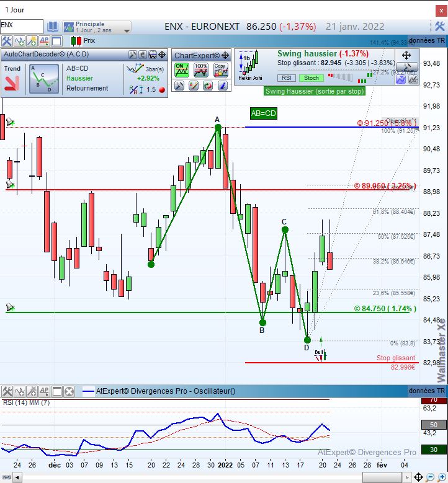Close the oscillator panel with X icon
Screen dimensions: 448x483
(x=69, y=391)
